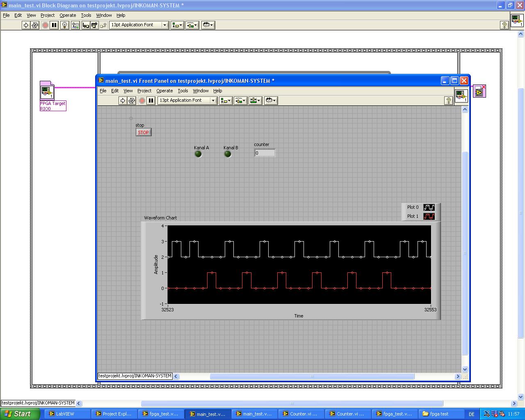This screenshot has height=420, width=525.
Task: Click the VI icon at Front Panel top-right
Action: pos(461,96)
